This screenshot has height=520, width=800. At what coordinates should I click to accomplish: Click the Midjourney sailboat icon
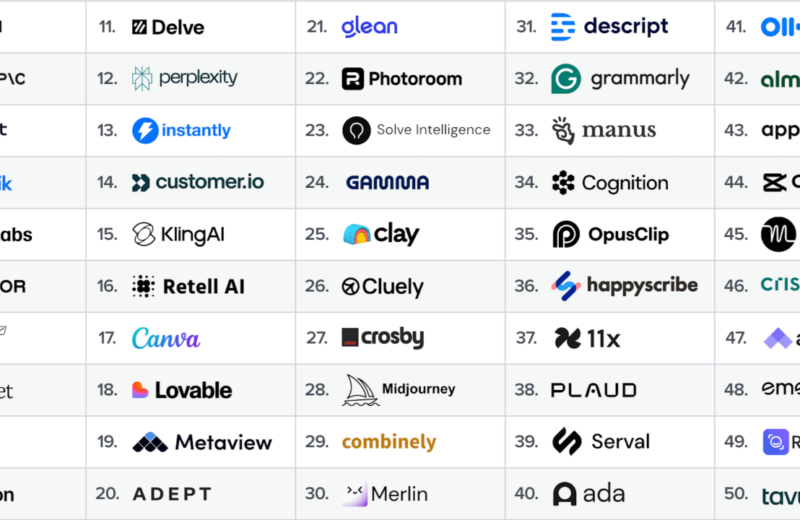point(360,390)
